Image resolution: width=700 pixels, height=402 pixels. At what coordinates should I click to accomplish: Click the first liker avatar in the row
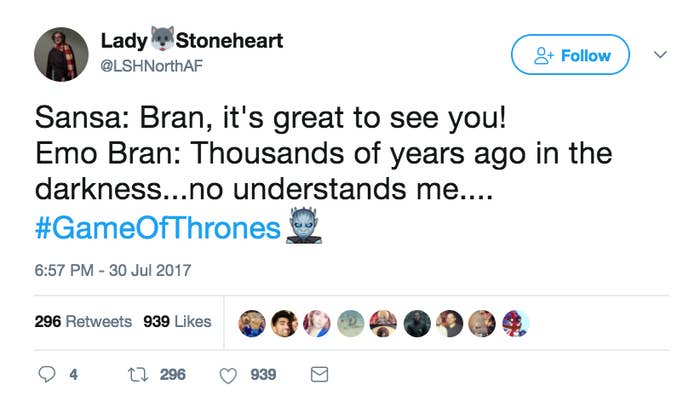[252, 323]
